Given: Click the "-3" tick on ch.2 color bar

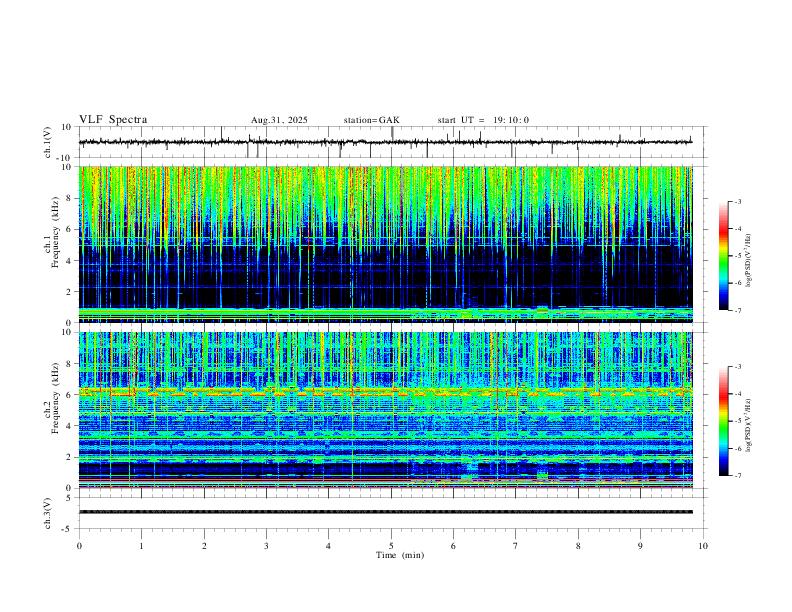Looking at the screenshot, I should 738,367.
